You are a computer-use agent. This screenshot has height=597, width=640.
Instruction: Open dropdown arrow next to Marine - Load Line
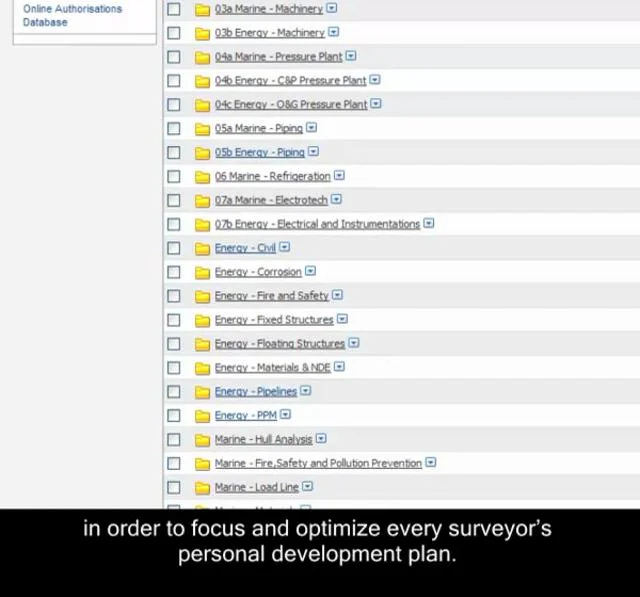click(x=307, y=486)
